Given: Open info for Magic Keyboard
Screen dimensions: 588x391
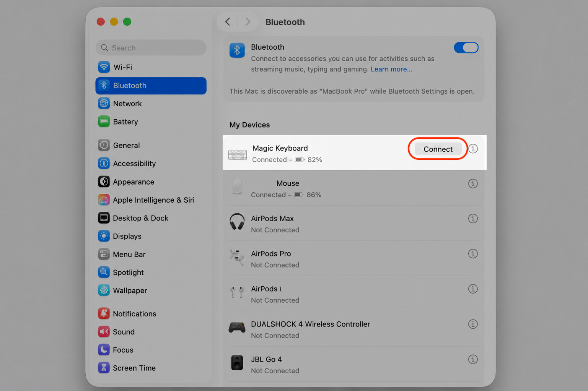Looking at the screenshot, I should 473,149.
